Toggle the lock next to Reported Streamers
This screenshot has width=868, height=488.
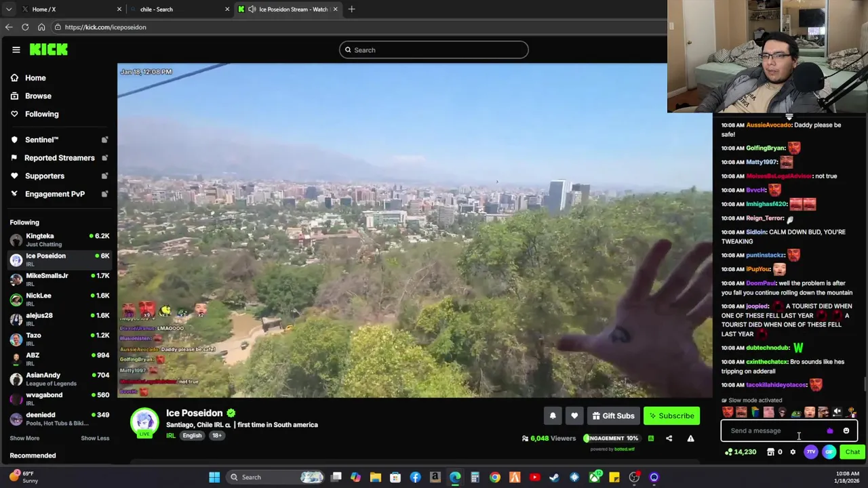click(104, 158)
